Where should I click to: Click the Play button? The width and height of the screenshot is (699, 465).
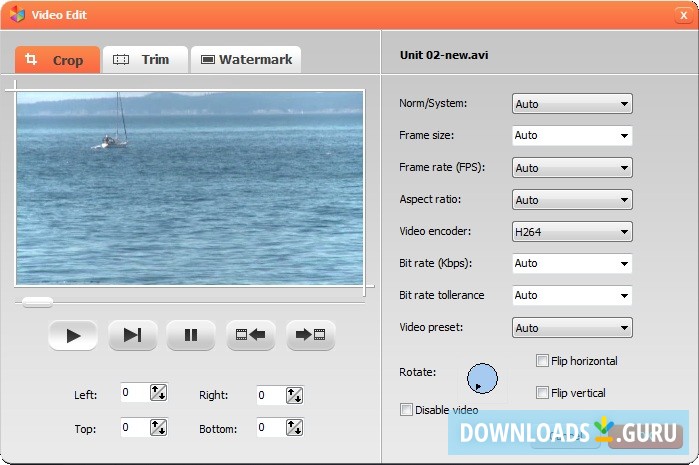pos(73,335)
